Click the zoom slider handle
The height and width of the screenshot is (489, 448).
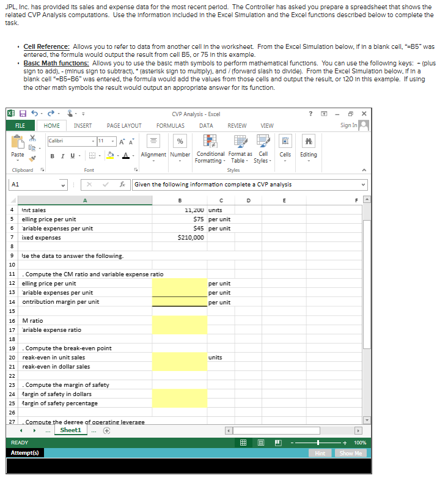click(318, 443)
